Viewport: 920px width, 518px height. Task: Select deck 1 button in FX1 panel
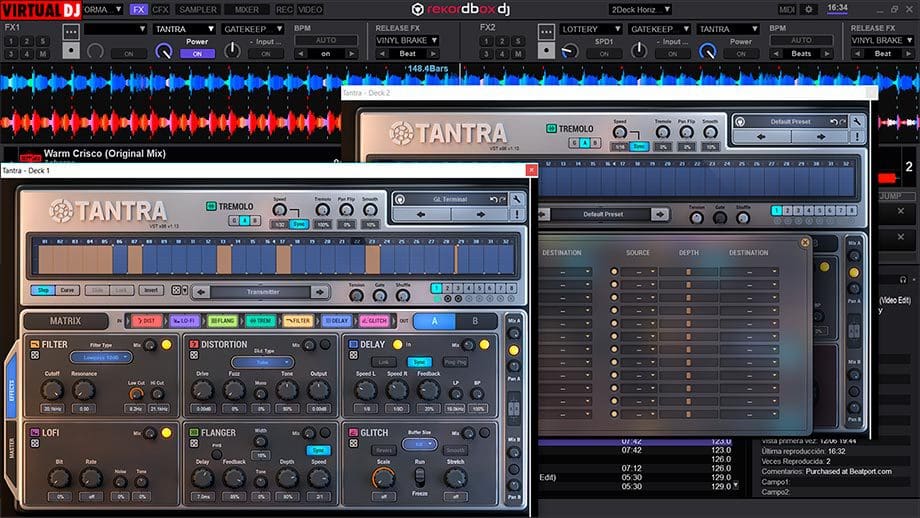tap(11, 41)
